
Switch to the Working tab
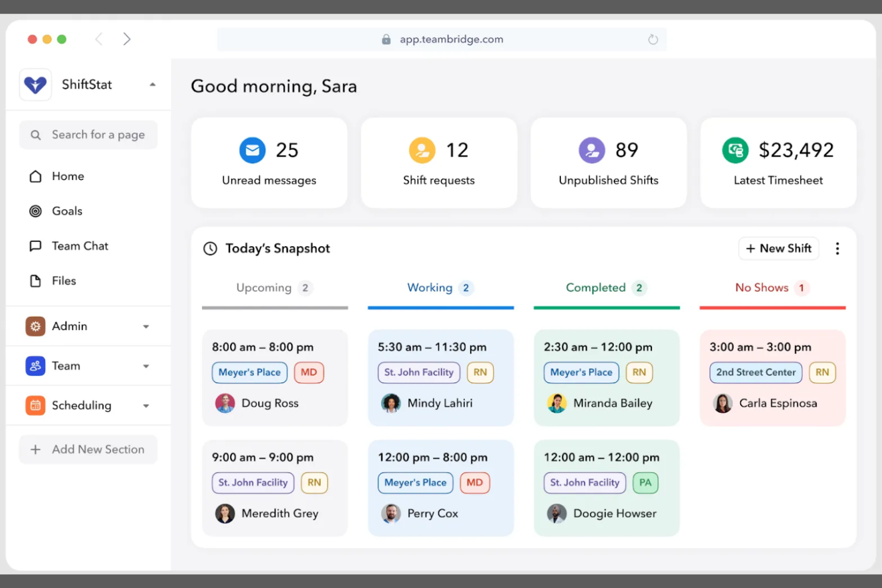(441, 288)
